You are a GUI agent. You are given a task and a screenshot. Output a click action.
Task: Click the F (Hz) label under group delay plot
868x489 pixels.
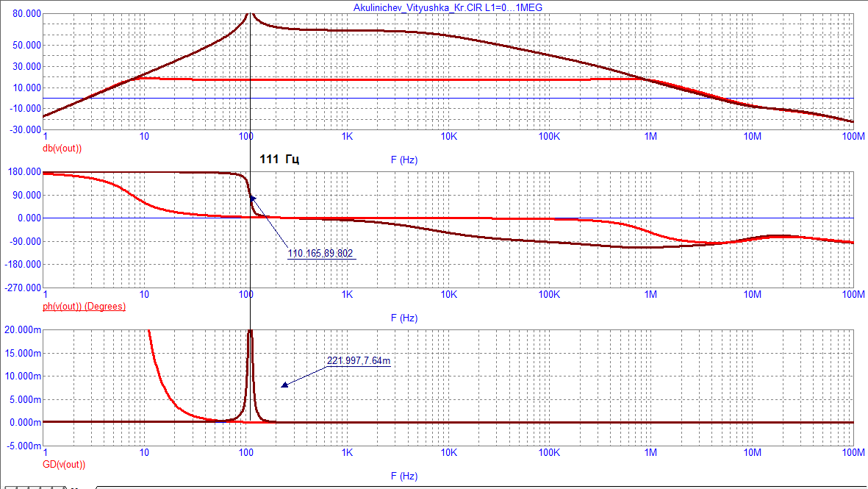tap(404, 476)
